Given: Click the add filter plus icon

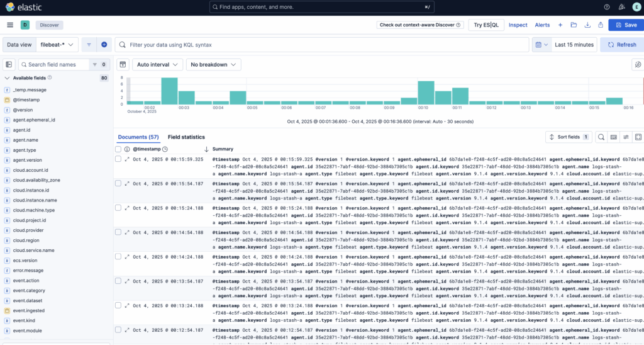Looking at the screenshot, I should pos(104,45).
